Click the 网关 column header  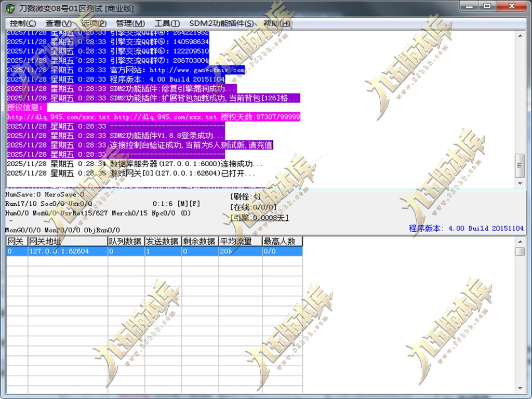(x=17, y=241)
